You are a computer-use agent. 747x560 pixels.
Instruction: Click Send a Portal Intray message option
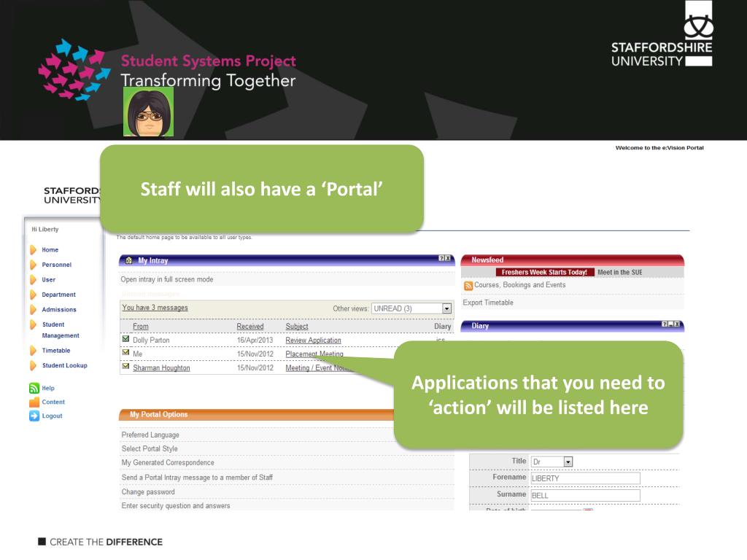point(197,477)
